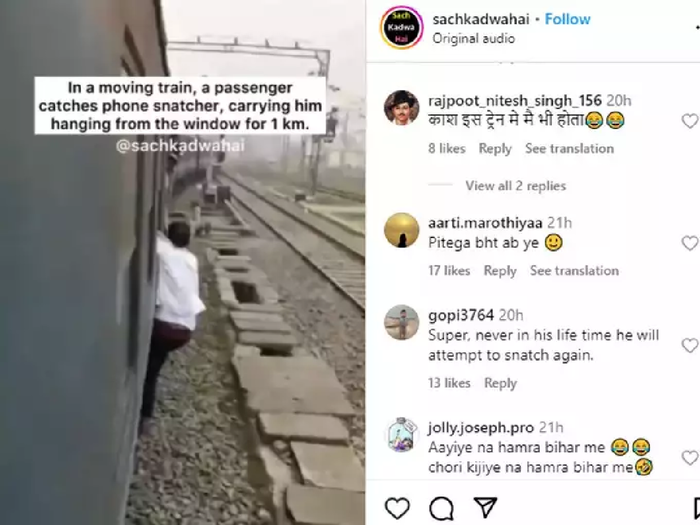Open sachkadwahai profile picture
This screenshot has width=700, height=525.
pyautogui.click(x=401, y=27)
